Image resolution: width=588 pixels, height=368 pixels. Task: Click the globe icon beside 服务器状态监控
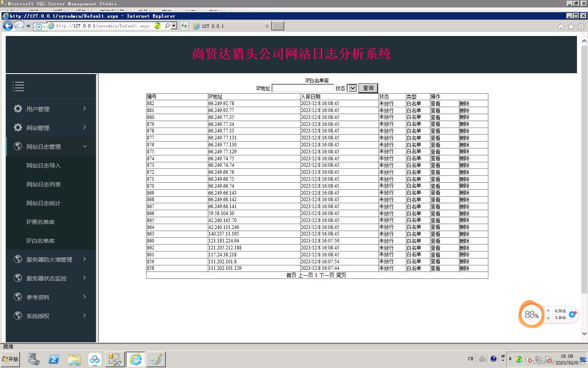(18, 278)
